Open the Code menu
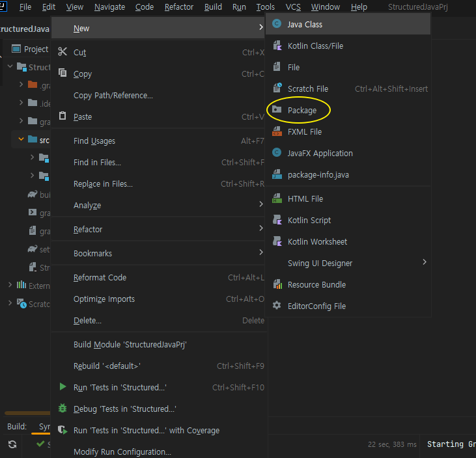The image size is (476, 458). click(145, 7)
